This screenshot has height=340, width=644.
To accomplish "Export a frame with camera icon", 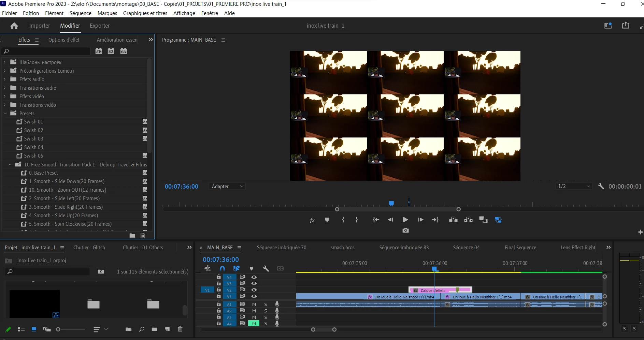I will (x=405, y=231).
